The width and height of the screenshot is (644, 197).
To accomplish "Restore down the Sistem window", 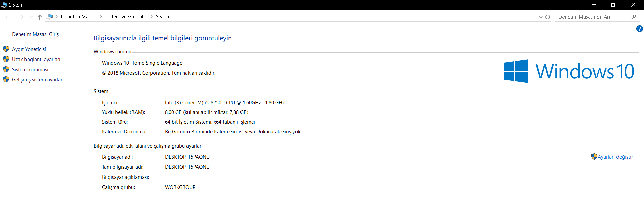I will 613,5.
